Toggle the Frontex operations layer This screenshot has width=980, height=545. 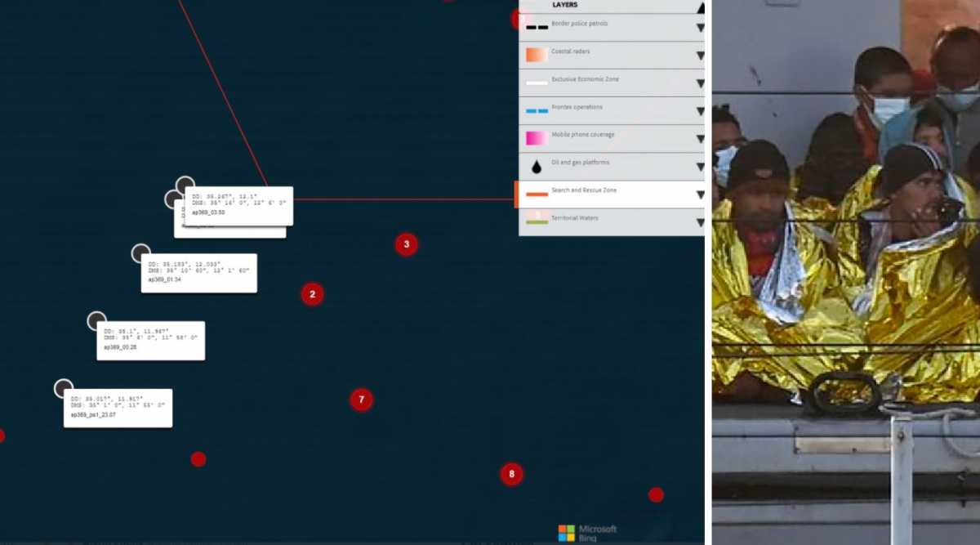[577, 107]
